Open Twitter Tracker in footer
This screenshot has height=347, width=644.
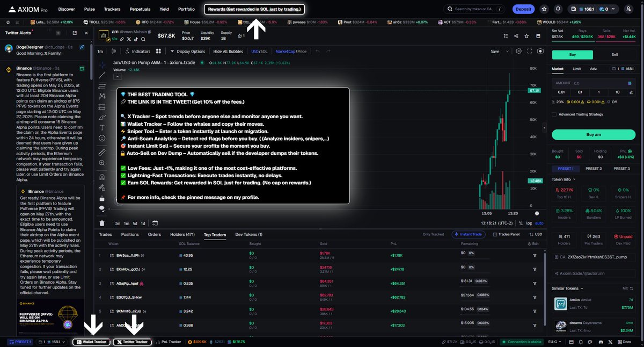(132, 342)
